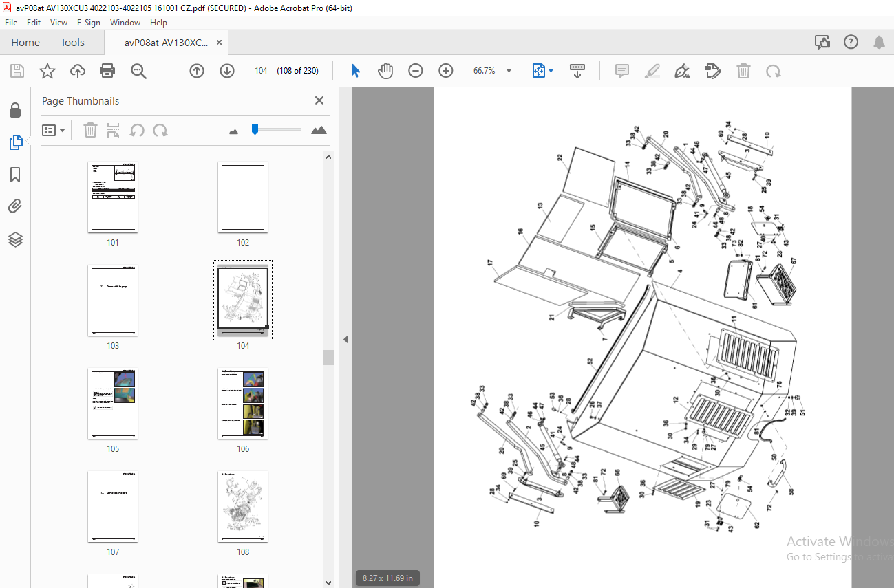
Task: Click the page number field showing 104
Action: point(261,71)
